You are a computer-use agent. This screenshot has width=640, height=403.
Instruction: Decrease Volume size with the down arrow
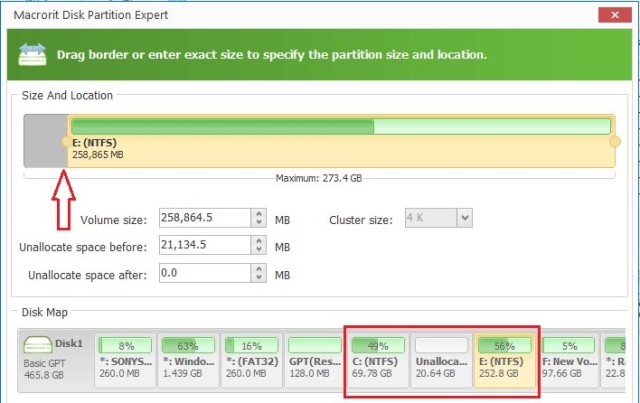pos(259,223)
